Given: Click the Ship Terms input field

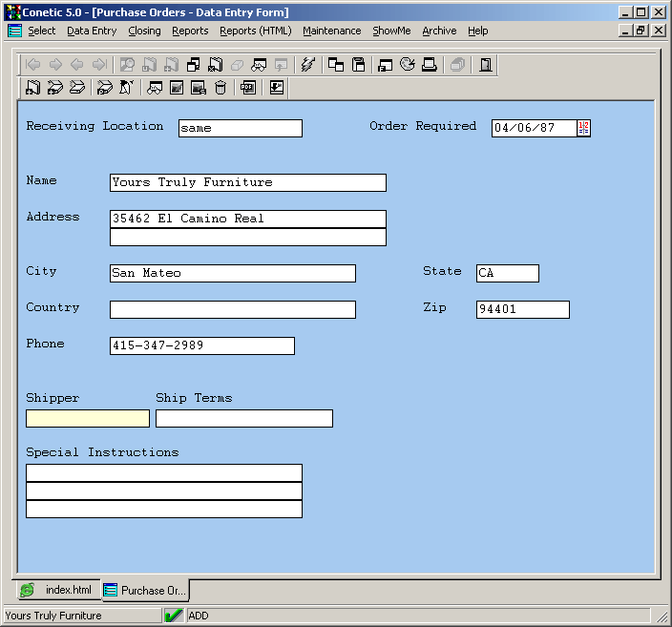Looking at the screenshot, I should [x=244, y=419].
